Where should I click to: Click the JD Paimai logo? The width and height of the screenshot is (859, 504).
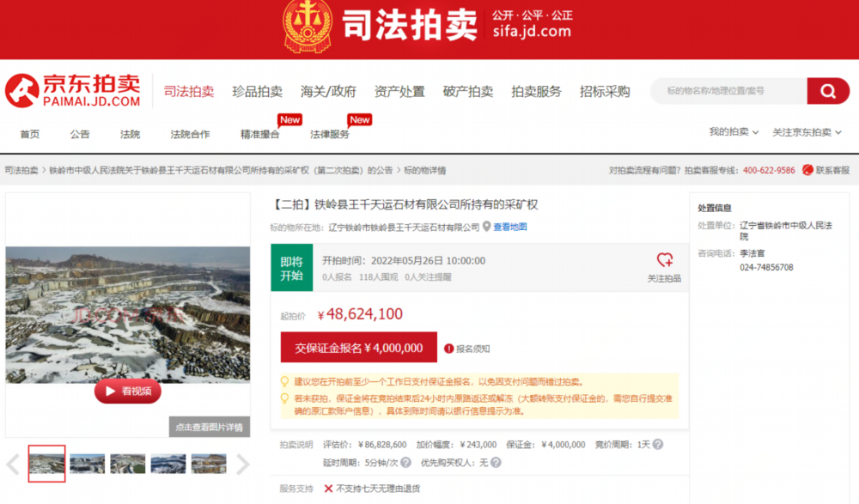(x=73, y=90)
